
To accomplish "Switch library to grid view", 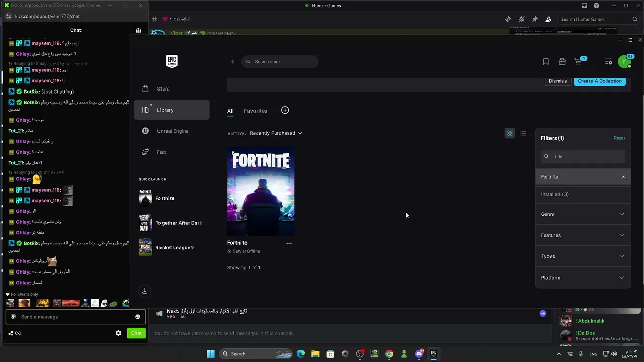I will (x=510, y=133).
